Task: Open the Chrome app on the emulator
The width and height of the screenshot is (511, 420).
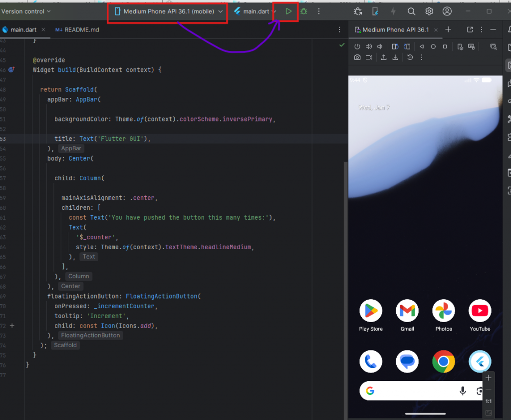Action: tap(443, 362)
